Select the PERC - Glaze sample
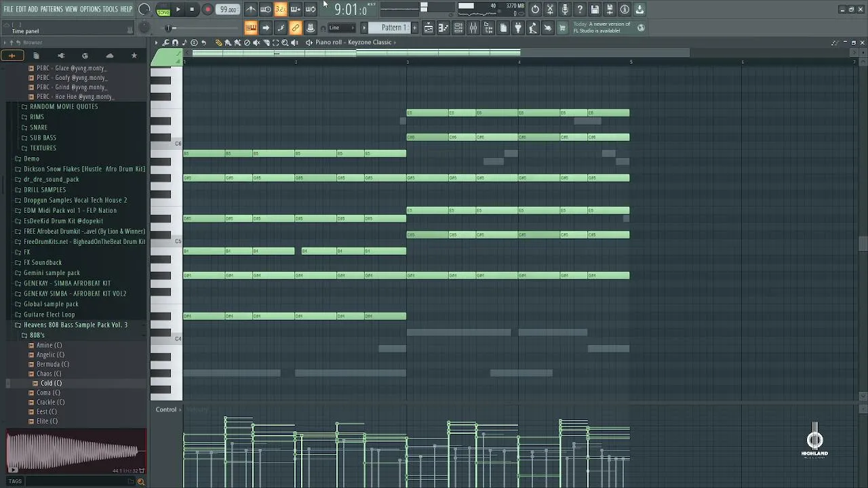This screenshot has height=488, width=868. point(71,68)
